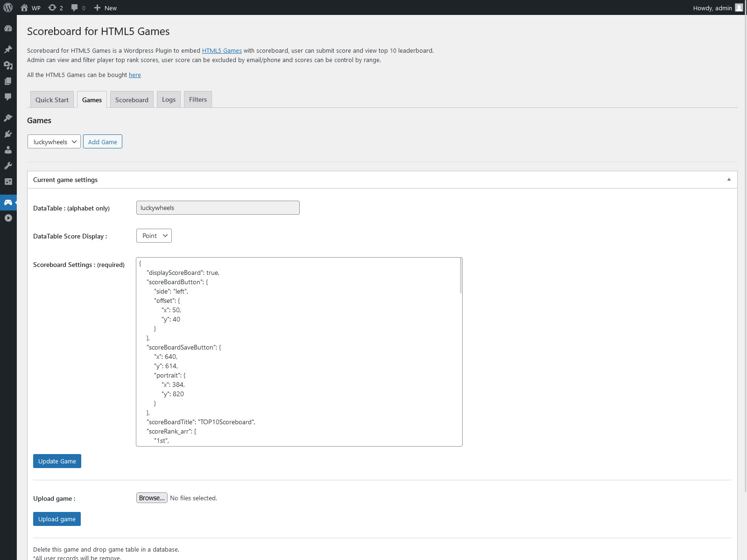The width and height of the screenshot is (747, 560).
Task: Open Users icon in the sidebar
Action: point(8,150)
